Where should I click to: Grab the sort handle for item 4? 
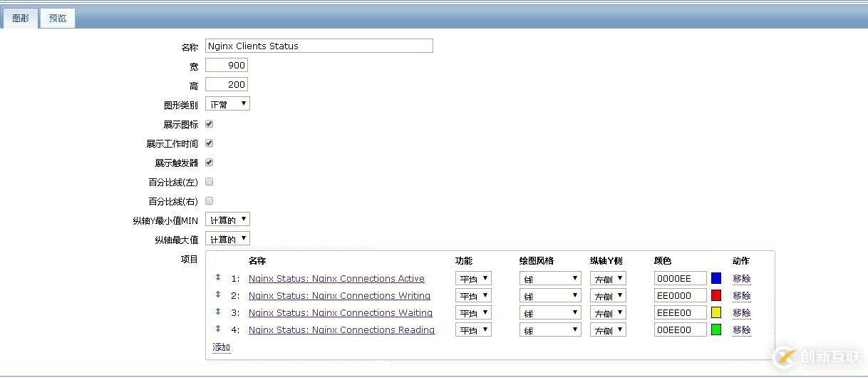tap(218, 329)
